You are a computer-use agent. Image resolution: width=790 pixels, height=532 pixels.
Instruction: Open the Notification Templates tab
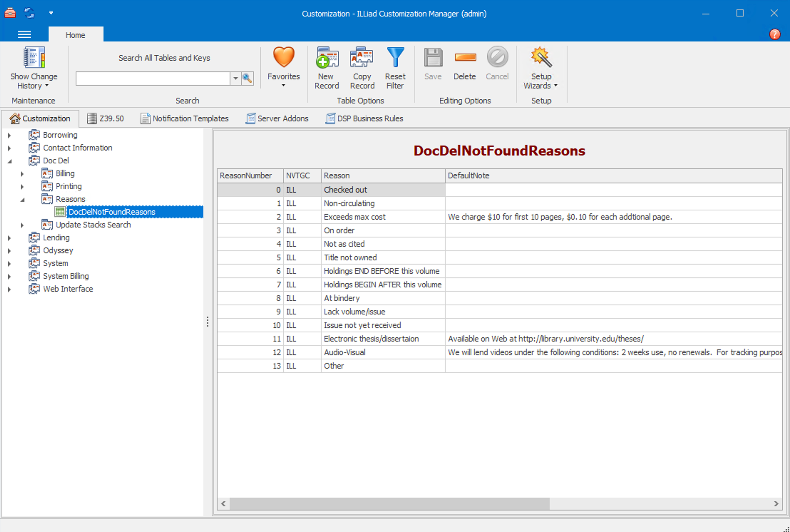point(185,118)
